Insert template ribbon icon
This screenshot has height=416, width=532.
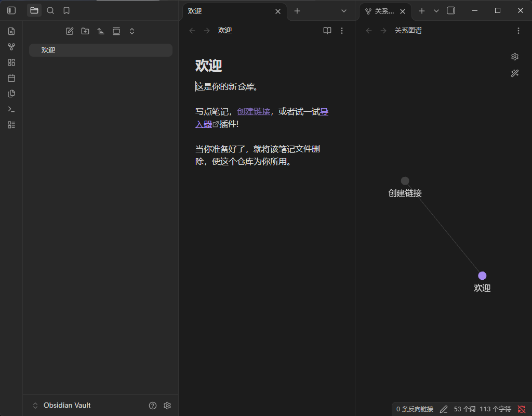pyautogui.click(x=11, y=94)
